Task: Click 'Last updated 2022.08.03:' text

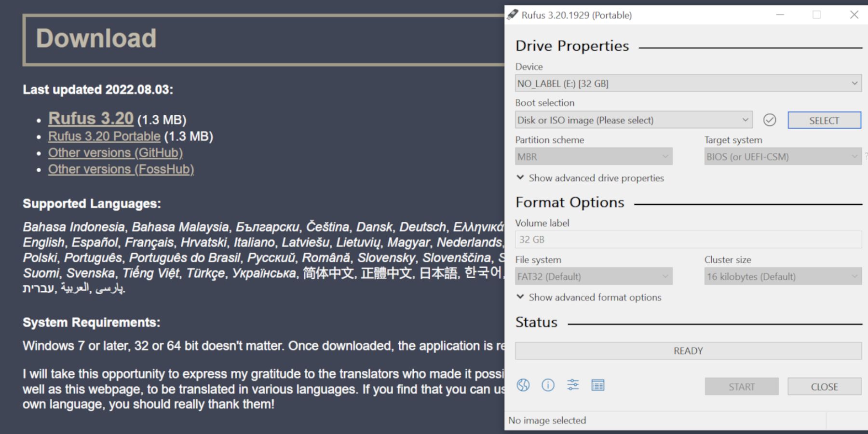Action: [x=98, y=90]
